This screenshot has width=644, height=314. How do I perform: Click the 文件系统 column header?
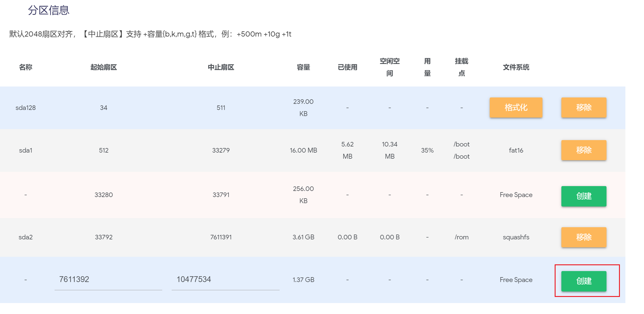click(x=516, y=67)
